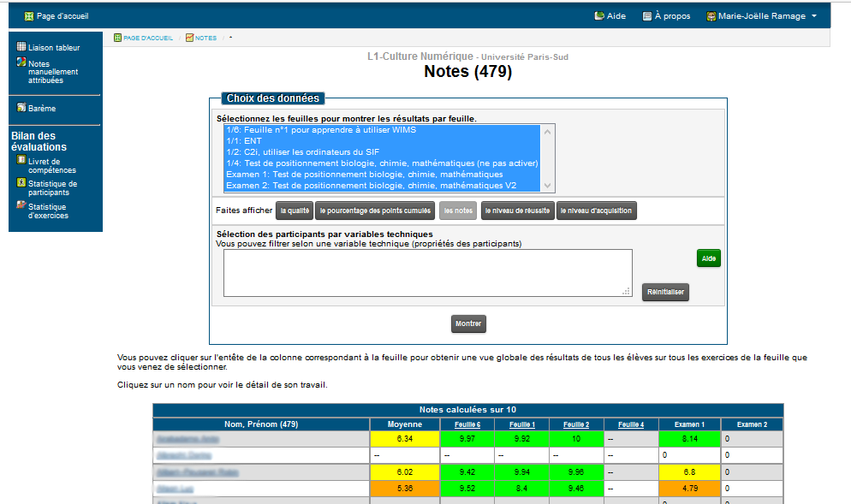The image size is (851, 504).
Task: Open the Feuille 6 column header link
Action: click(x=467, y=424)
